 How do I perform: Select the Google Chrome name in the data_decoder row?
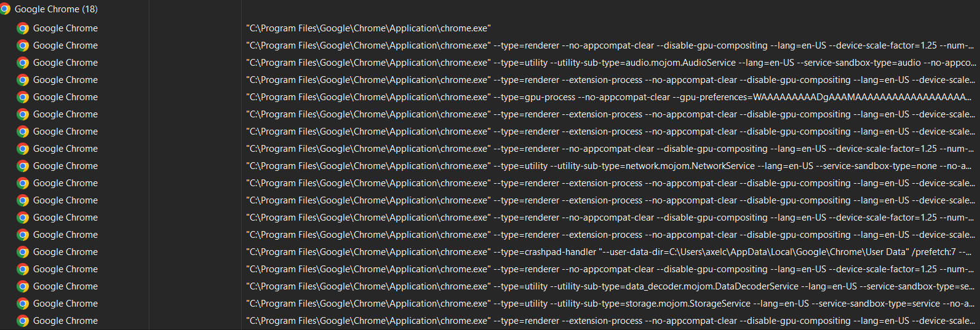[65, 286]
